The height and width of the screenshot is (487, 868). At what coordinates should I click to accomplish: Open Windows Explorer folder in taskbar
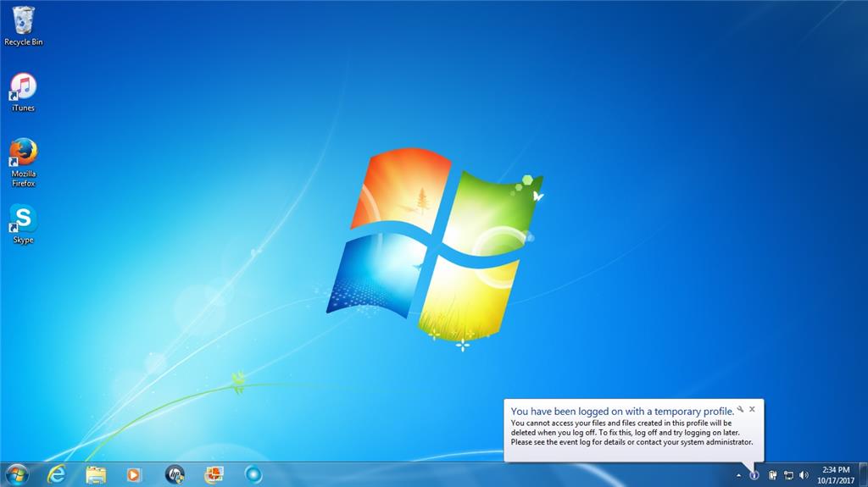pos(96,475)
